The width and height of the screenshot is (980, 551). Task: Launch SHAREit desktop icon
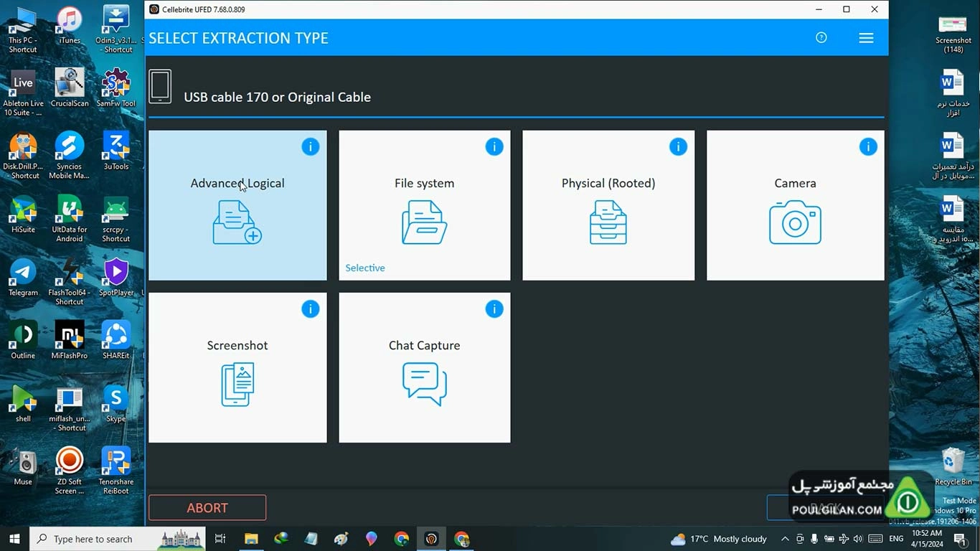[x=116, y=340]
